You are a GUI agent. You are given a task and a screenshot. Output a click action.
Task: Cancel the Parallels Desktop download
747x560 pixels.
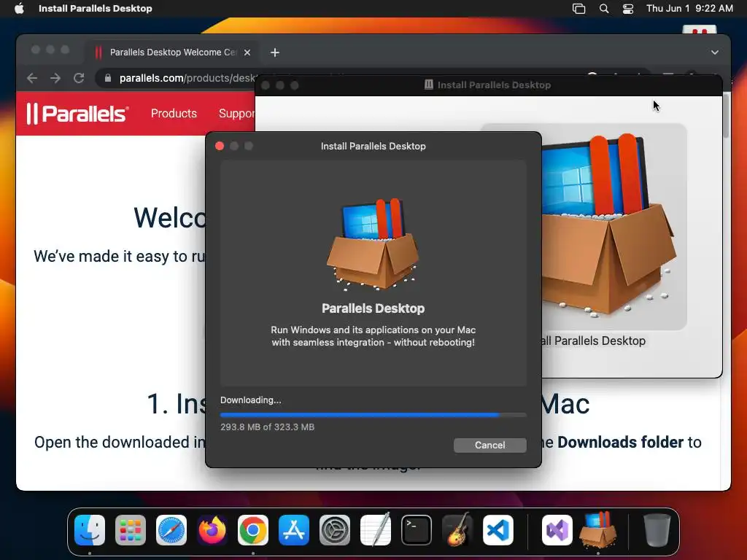489,446
